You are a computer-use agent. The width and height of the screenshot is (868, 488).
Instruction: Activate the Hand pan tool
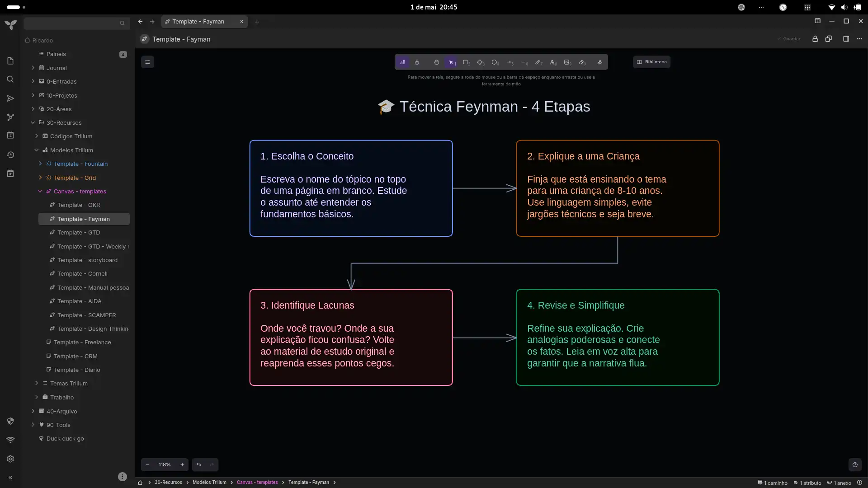click(436, 62)
